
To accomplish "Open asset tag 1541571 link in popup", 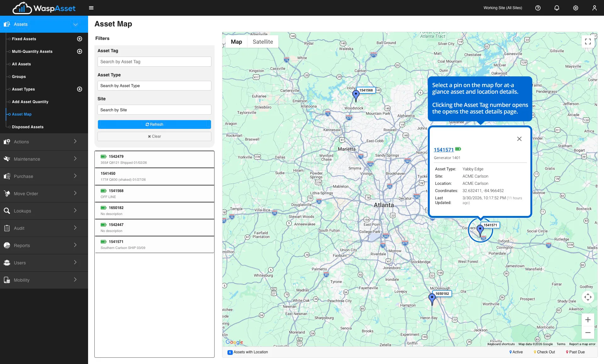I will coord(444,150).
